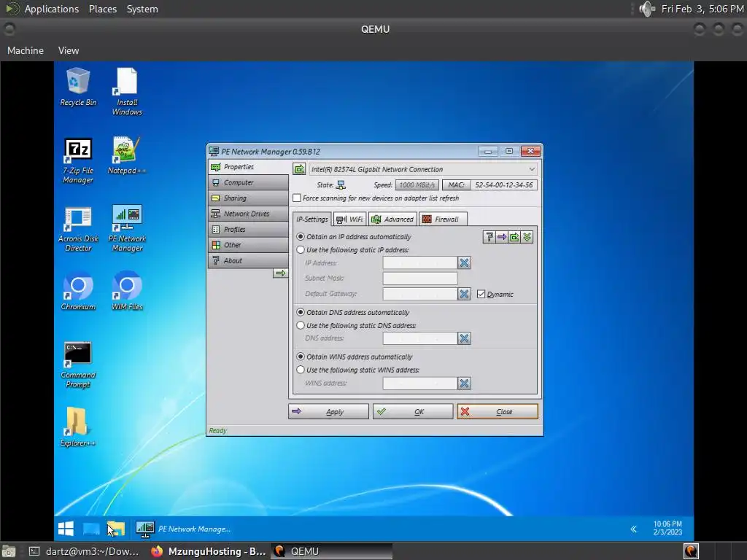Click the OK button
Viewport: 747px width, 560px height.
[x=413, y=411]
